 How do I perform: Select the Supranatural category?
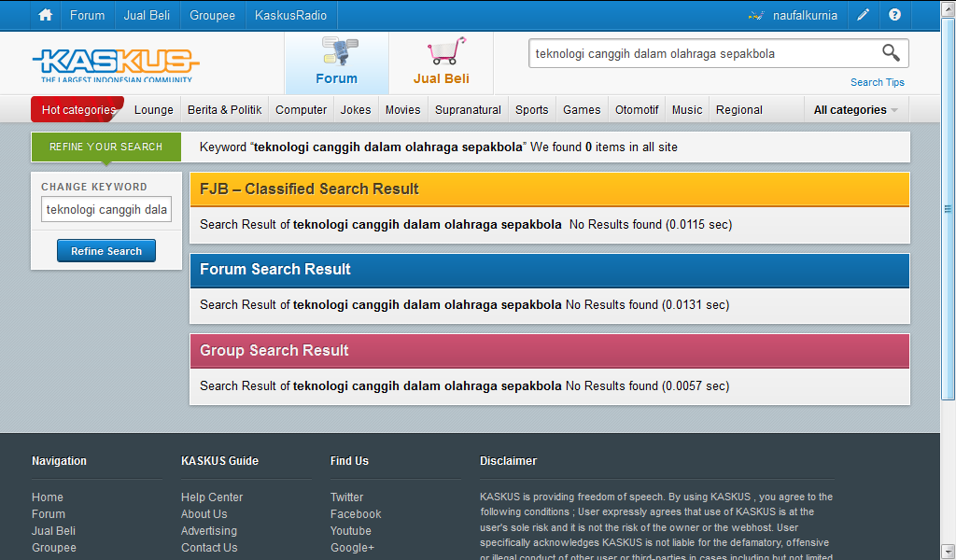[x=469, y=110]
